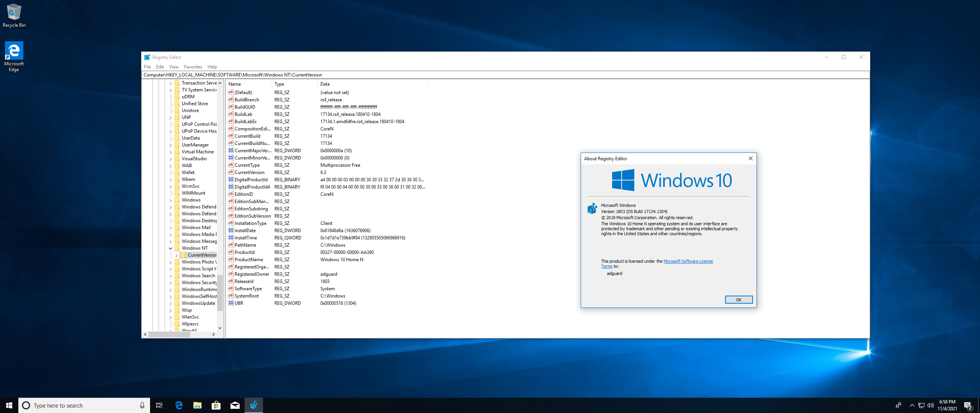Click the tree pane vertical scrollbar thumb
The image size is (980, 413).
coord(220,293)
